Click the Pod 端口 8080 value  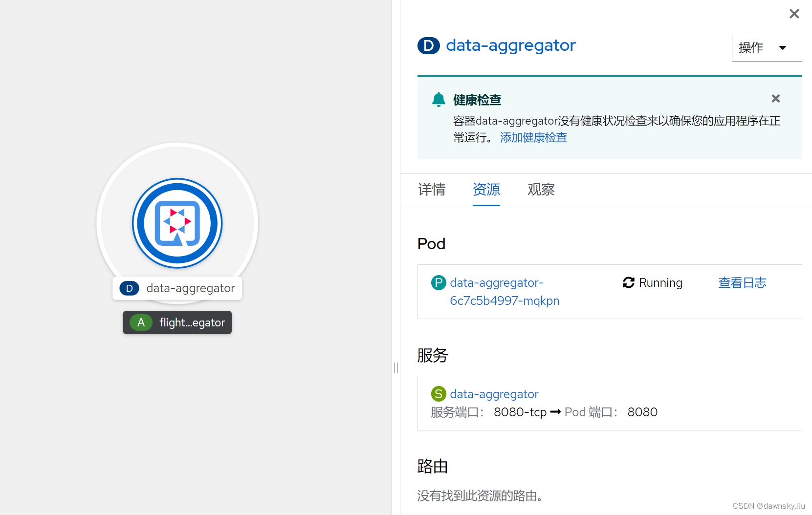[x=642, y=412]
